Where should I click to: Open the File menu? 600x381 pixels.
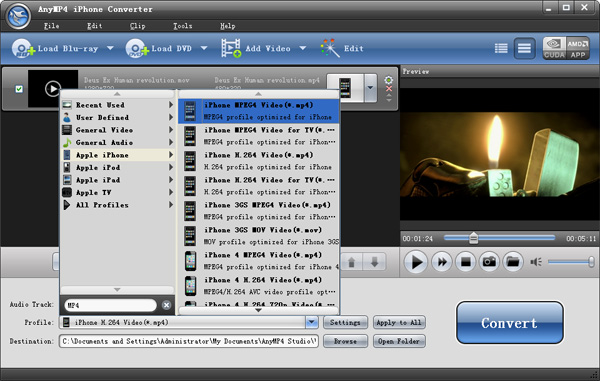pos(51,26)
